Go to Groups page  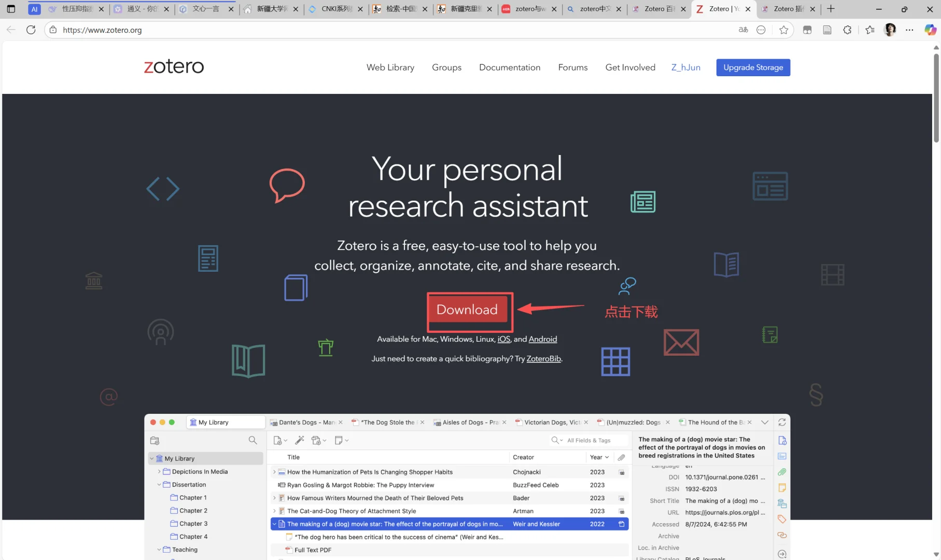[x=446, y=67]
